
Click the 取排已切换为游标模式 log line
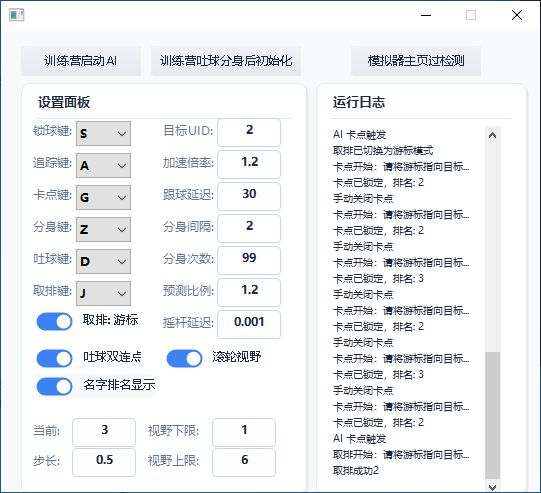click(383, 150)
